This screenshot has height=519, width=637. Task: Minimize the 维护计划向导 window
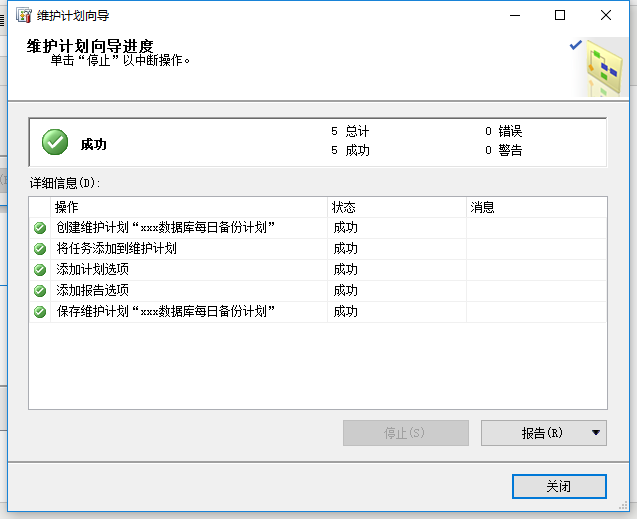click(x=515, y=15)
